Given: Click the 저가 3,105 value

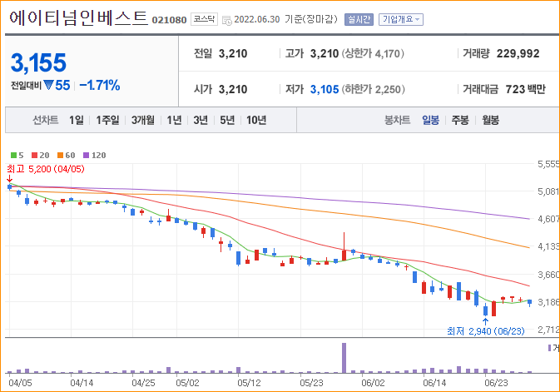Looking at the screenshot, I should point(325,89).
